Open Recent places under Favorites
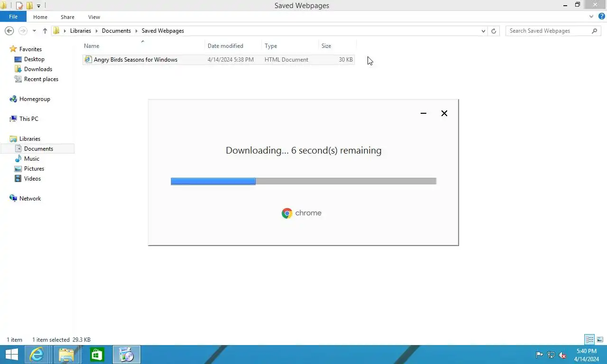 tap(41, 79)
